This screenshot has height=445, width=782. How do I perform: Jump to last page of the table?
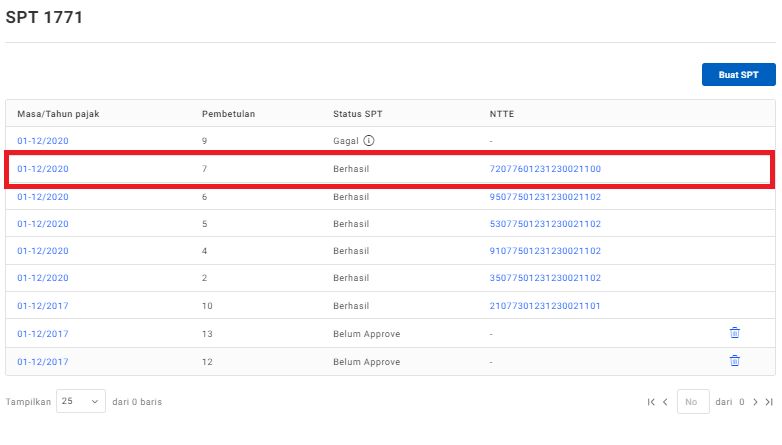pyautogui.click(x=769, y=402)
